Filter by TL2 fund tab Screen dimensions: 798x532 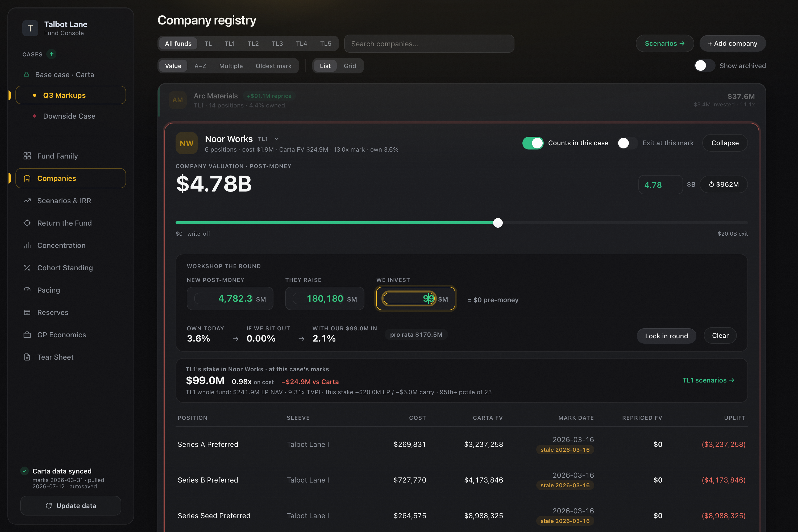[253, 43]
